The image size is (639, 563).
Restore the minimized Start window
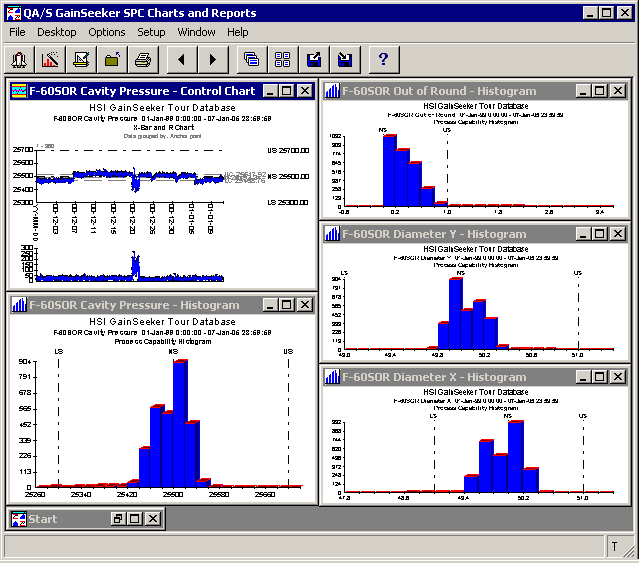pos(117,519)
